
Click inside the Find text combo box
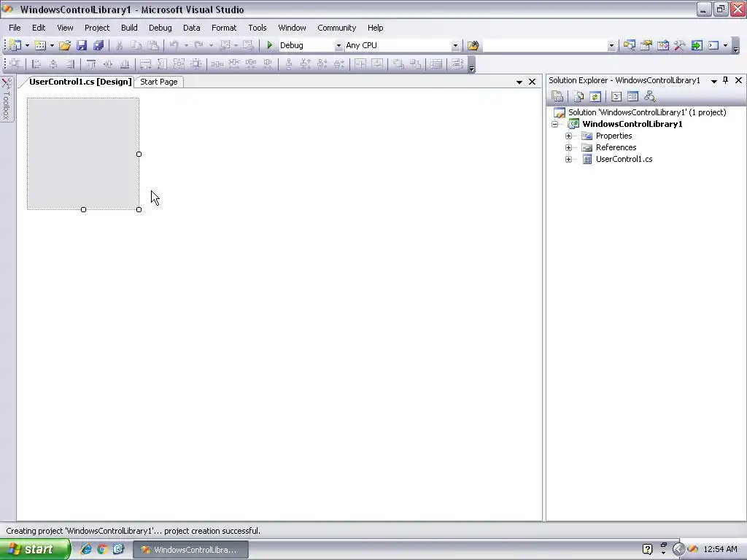(x=545, y=46)
